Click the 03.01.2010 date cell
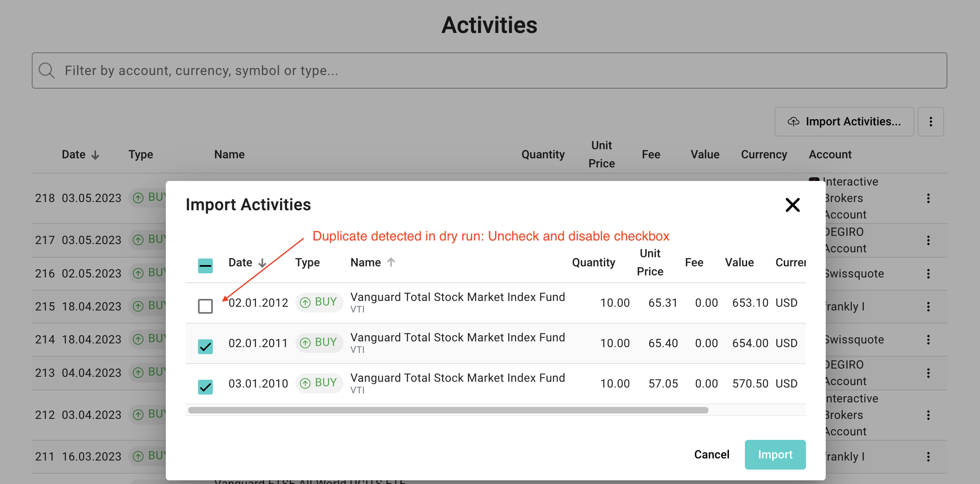Image resolution: width=980 pixels, height=484 pixels. click(x=258, y=384)
